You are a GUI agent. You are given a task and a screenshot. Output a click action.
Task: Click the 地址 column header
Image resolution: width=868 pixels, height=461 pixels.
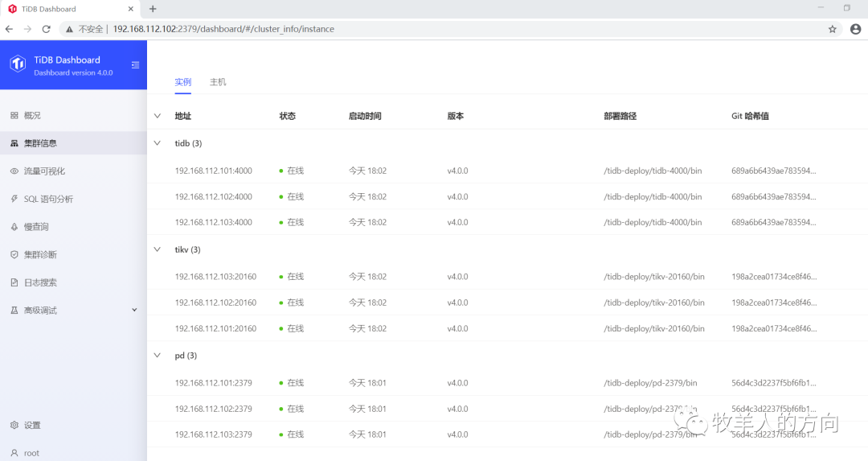pos(183,116)
